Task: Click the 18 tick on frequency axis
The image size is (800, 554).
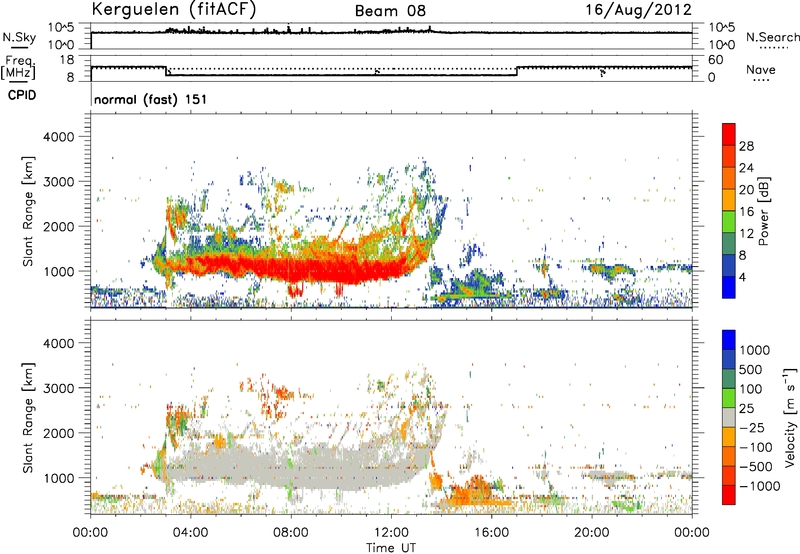Action: tap(67, 60)
